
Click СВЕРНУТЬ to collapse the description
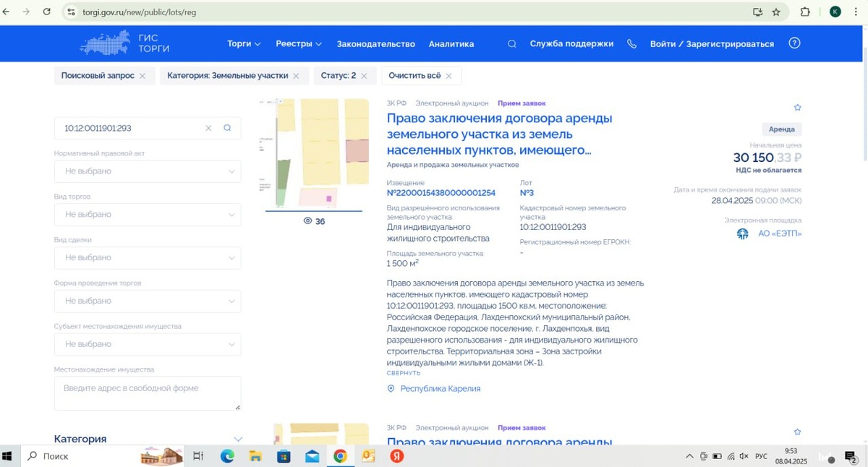point(404,373)
